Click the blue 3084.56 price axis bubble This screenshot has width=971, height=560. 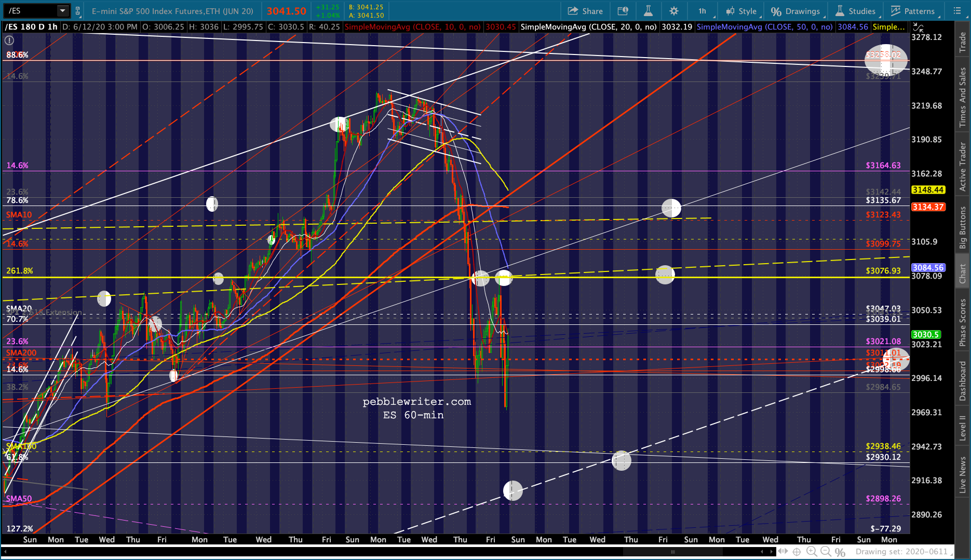[x=928, y=268]
